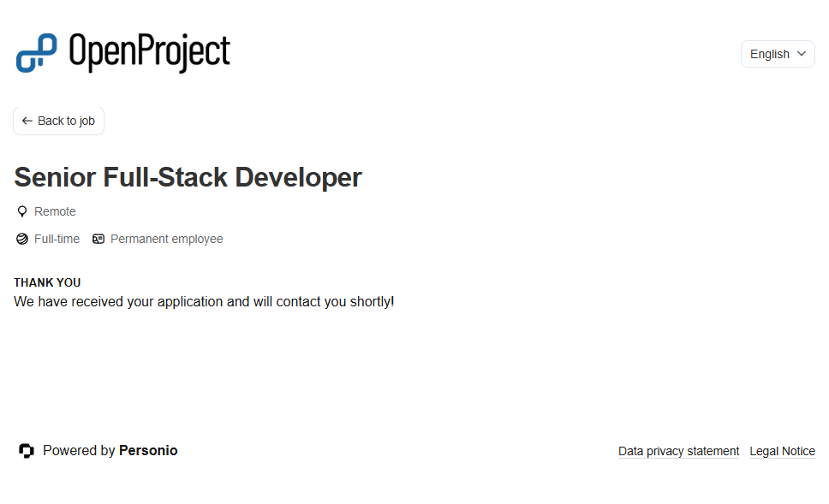Screen dimensions: 829x504
Task: Click the THANK YOU heading
Action: [x=47, y=282]
